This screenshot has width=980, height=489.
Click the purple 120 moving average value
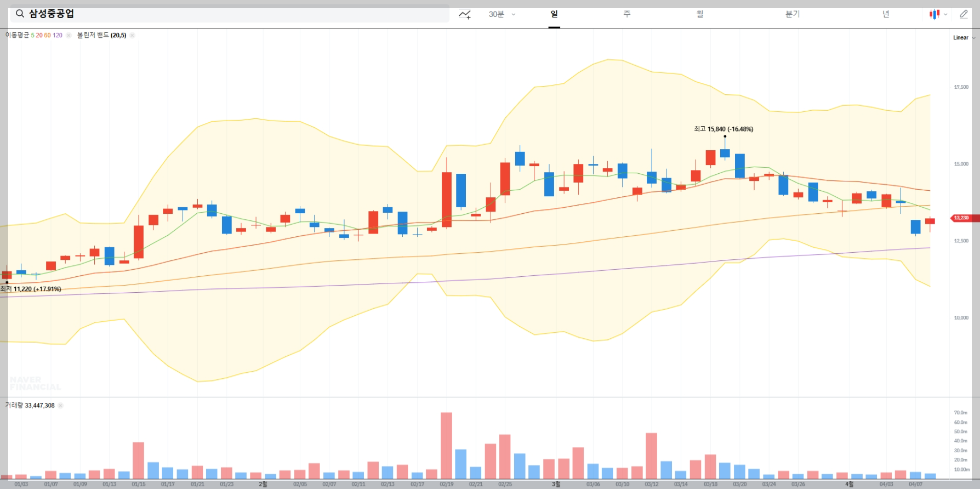pyautogui.click(x=58, y=36)
